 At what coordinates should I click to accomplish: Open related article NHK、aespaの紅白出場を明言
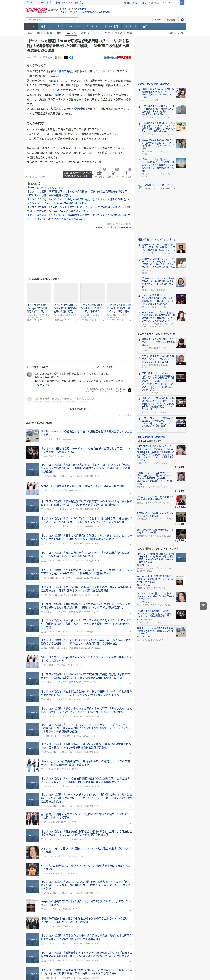point(86,433)
